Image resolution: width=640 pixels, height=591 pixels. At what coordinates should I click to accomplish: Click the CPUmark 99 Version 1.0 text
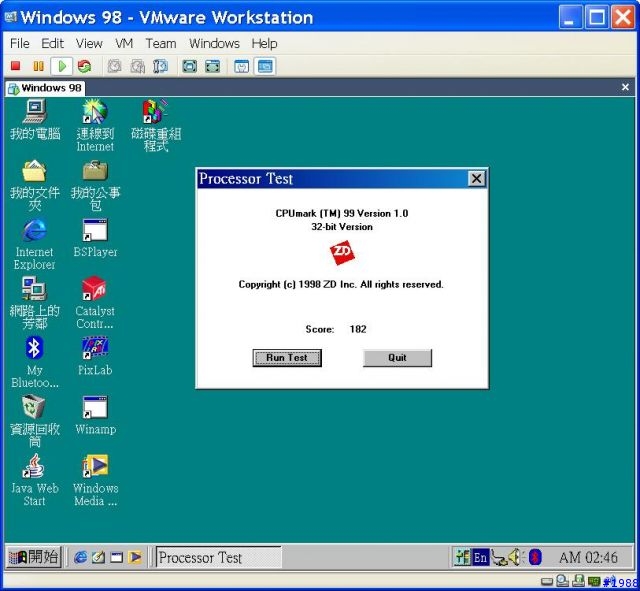tap(342, 213)
